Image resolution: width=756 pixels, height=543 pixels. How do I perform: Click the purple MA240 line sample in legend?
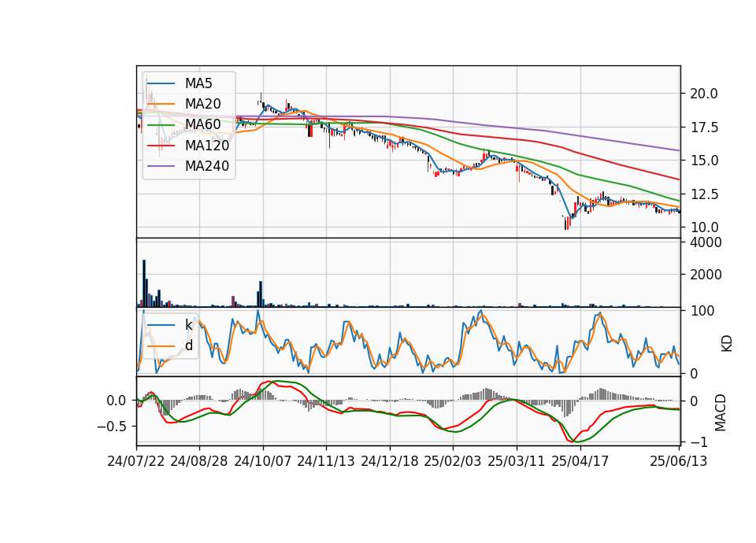click(x=161, y=166)
